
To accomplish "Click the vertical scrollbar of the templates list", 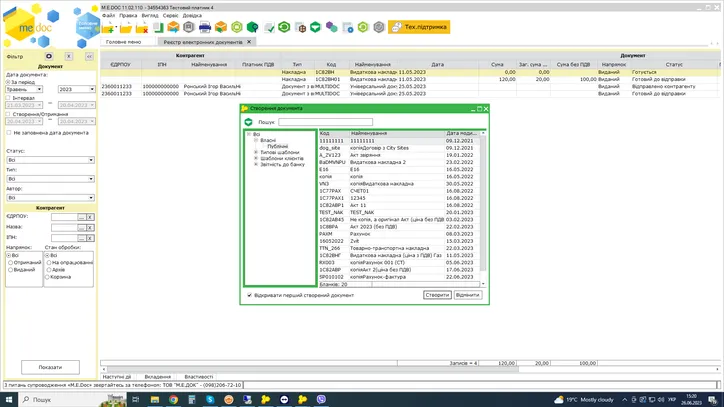I will 483,210.
